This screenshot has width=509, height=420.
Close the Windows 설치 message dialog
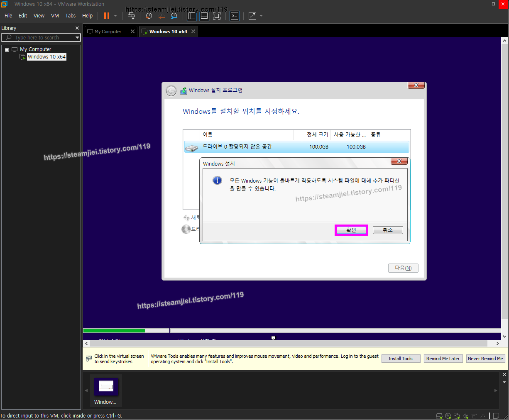pos(399,161)
